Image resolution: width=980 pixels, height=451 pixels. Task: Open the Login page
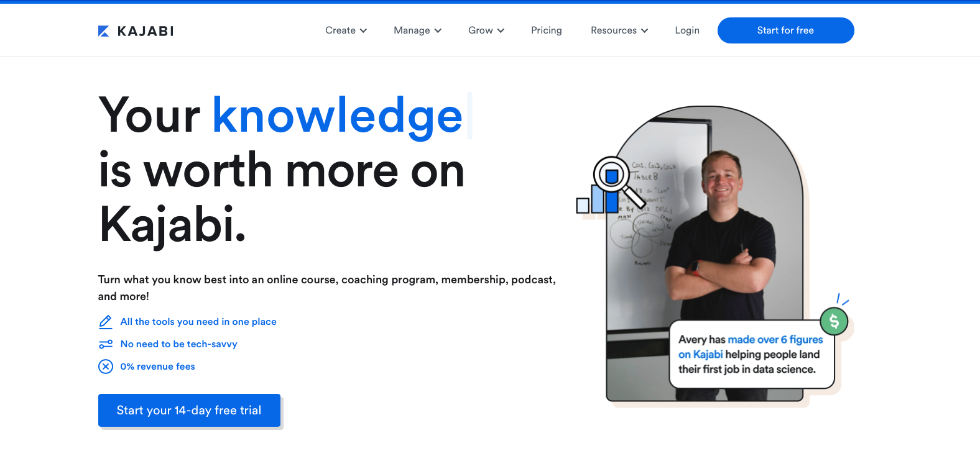point(687,30)
